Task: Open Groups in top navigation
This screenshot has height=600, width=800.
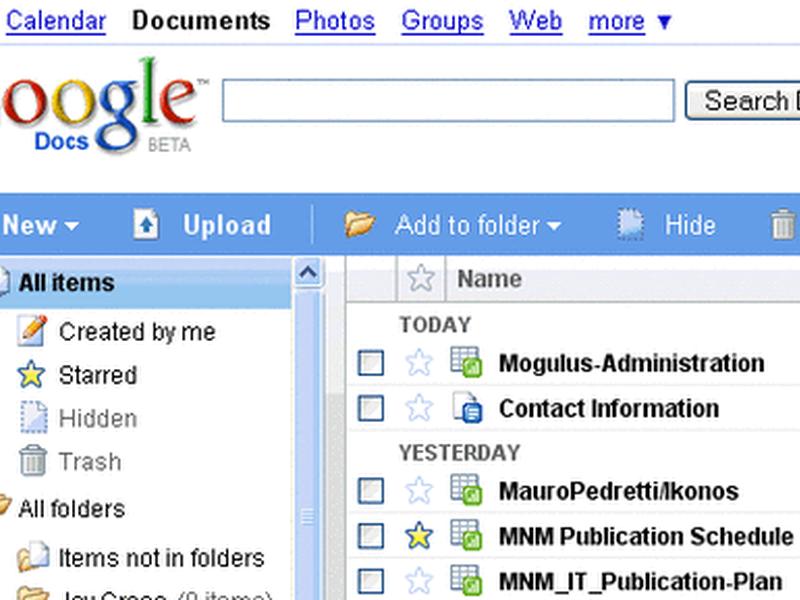Action: (442, 21)
